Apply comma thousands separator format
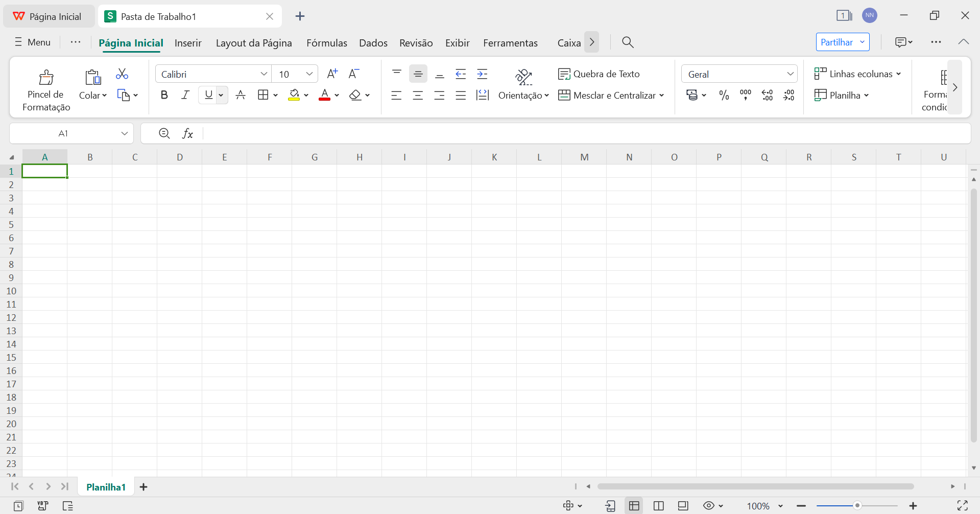The width and height of the screenshot is (980, 514). coord(745,95)
